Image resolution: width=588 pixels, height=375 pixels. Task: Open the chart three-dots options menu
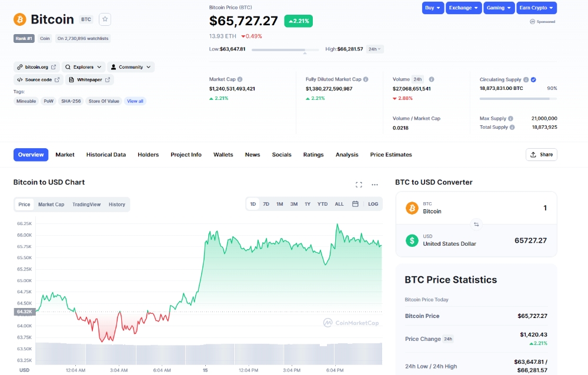[x=375, y=185]
